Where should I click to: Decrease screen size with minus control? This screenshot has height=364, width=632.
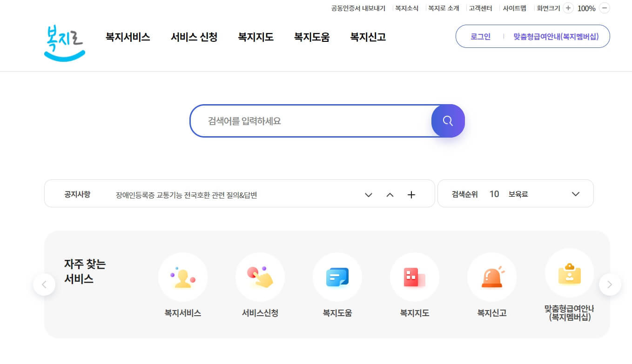(605, 8)
